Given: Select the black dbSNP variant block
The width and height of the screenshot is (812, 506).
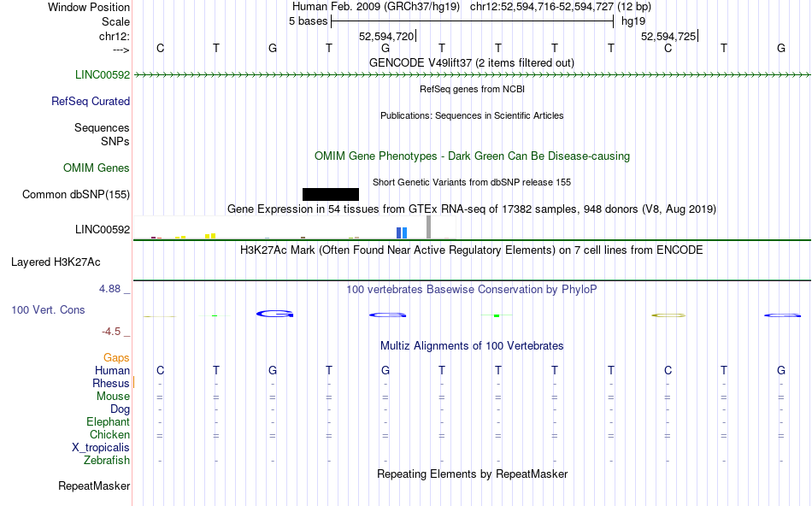Looking at the screenshot, I should [x=331, y=194].
